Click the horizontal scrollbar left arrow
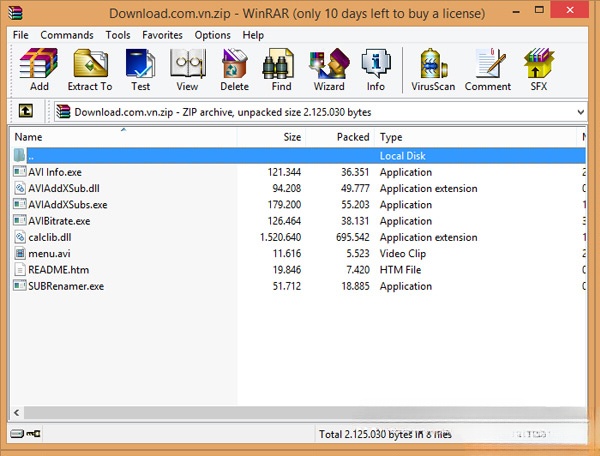Image resolution: width=600 pixels, height=456 pixels. pyautogui.click(x=16, y=412)
